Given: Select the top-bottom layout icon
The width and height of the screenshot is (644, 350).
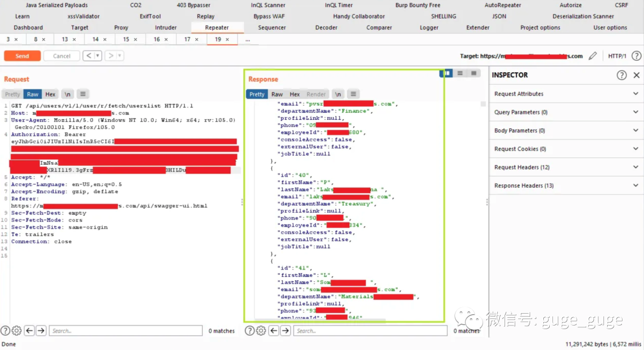Looking at the screenshot, I should click(x=460, y=73).
